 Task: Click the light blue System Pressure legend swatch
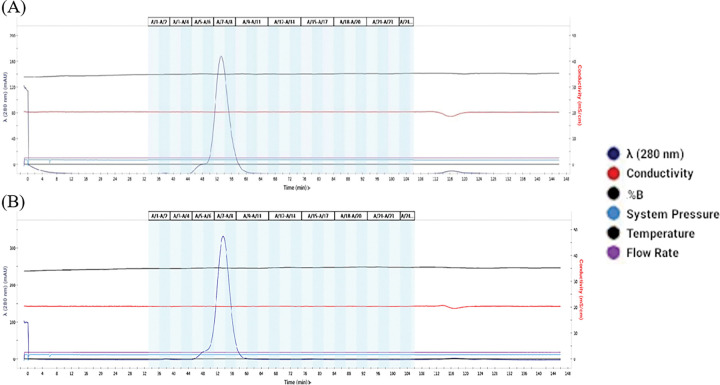613,214
